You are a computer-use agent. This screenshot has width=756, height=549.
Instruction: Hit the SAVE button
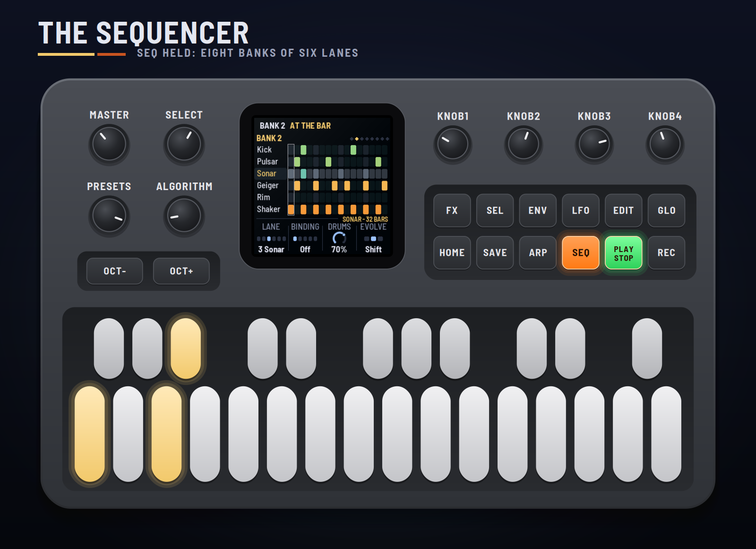point(495,253)
